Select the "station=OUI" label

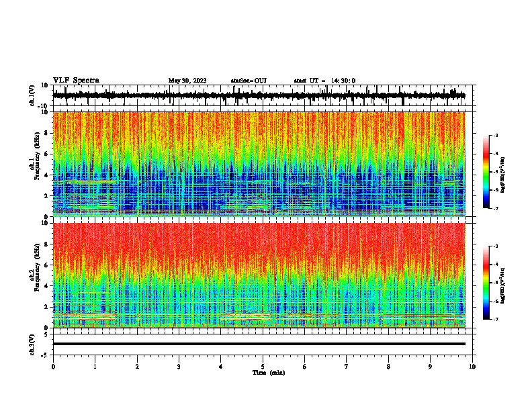tap(249, 81)
